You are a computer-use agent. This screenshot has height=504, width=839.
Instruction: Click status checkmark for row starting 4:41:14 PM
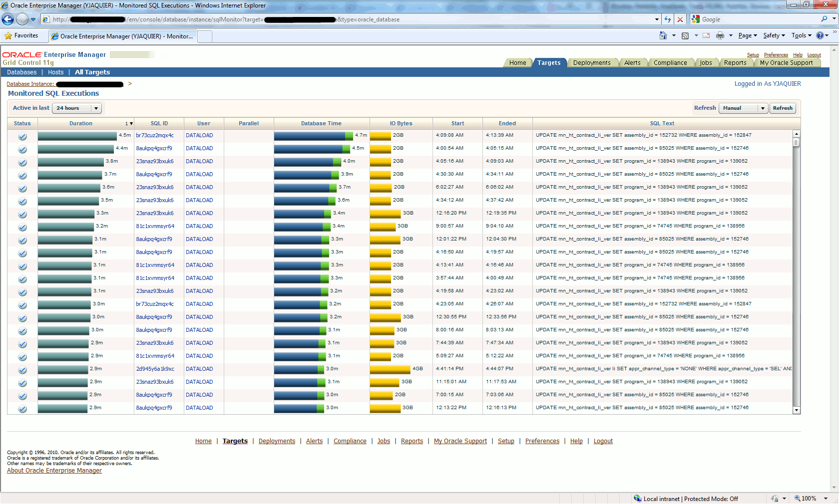click(22, 370)
